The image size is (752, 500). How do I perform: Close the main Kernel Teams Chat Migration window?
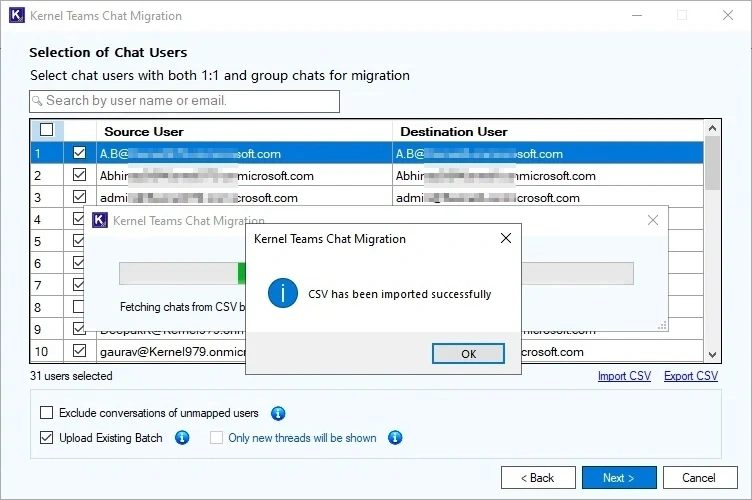pos(728,15)
